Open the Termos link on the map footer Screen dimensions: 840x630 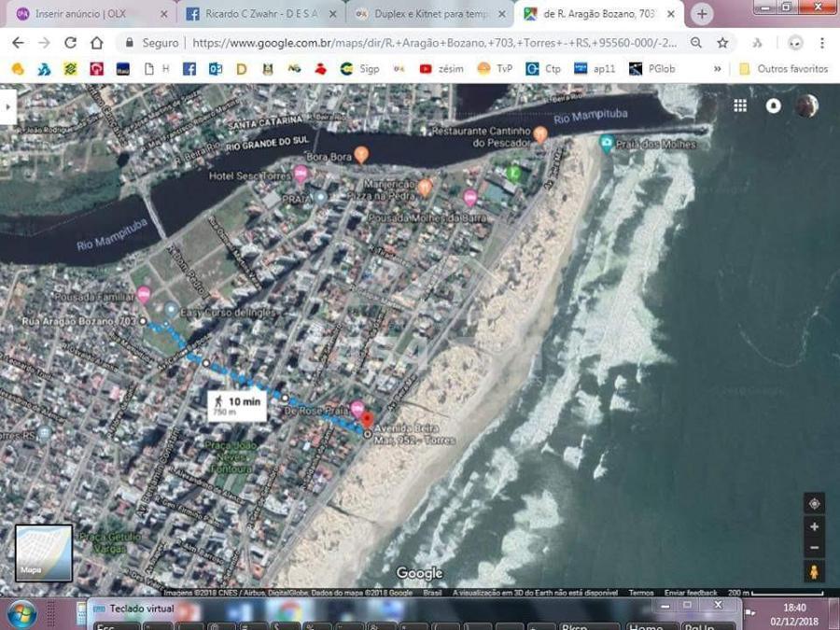[641, 593]
